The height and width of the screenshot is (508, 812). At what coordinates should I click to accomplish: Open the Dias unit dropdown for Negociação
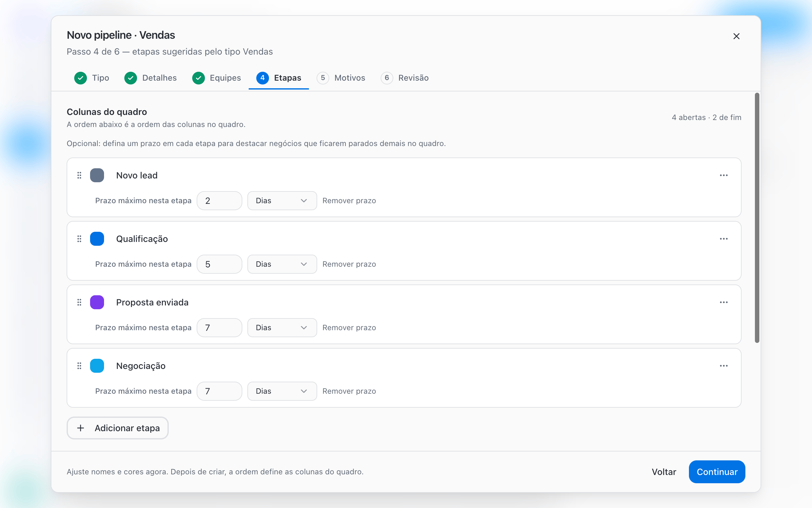pos(282,391)
